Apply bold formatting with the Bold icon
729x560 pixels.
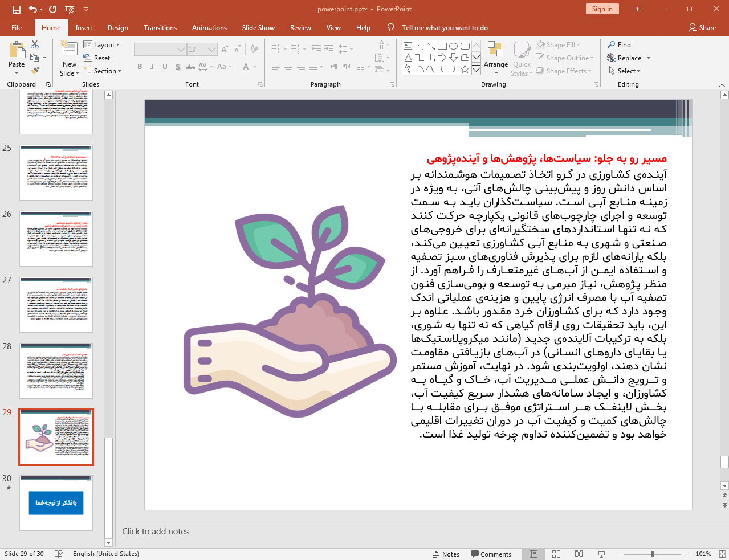coord(139,67)
